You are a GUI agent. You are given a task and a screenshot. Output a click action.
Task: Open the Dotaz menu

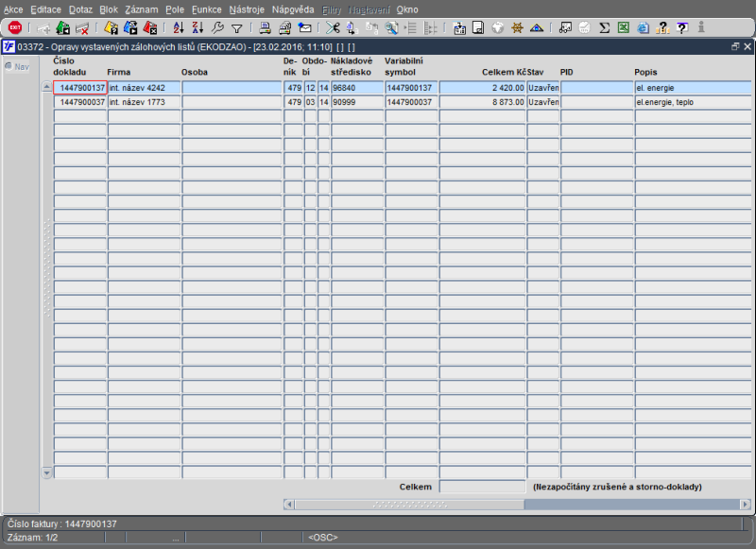click(80, 9)
